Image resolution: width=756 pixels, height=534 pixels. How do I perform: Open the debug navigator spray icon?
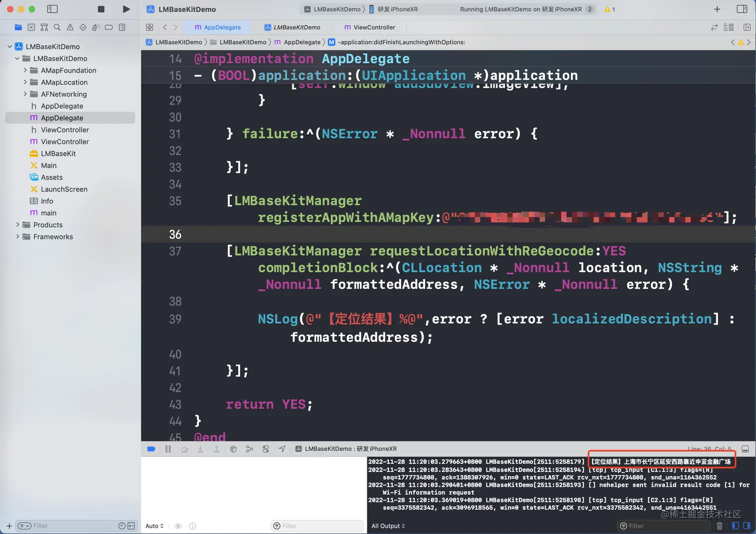(x=96, y=28)
